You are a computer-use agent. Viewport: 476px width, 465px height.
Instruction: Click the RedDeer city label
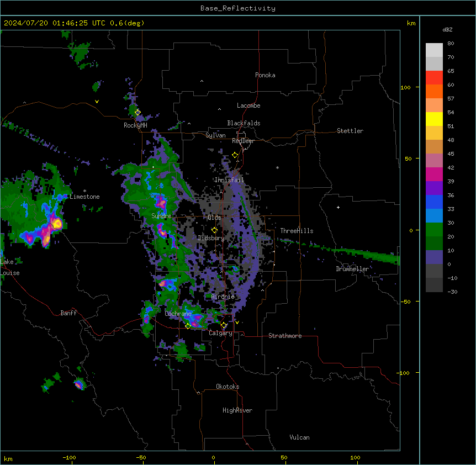coord(243,141)
